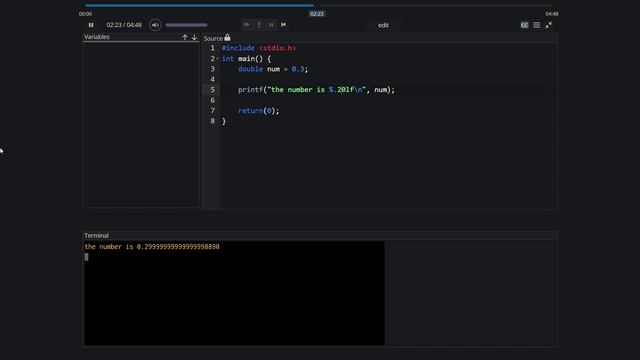Click the Terminal panel label
This screenshot has height=360, width=640.
tap(96, 236)
